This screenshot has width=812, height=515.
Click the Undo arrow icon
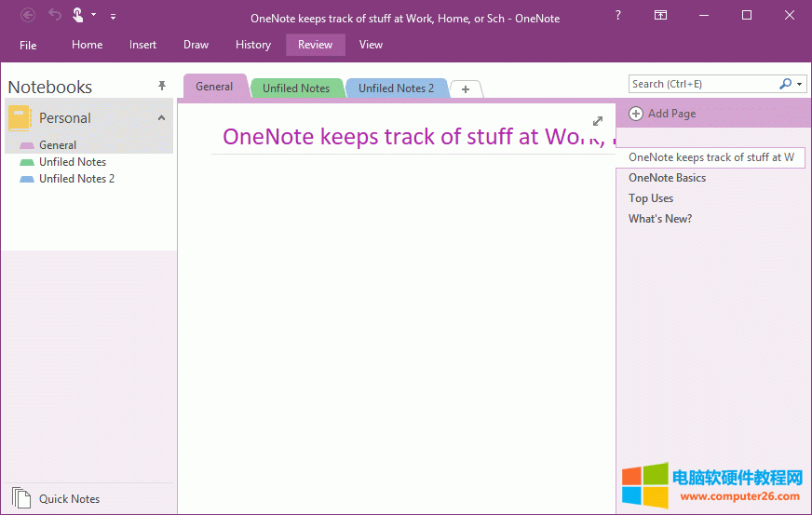point(55,15)
